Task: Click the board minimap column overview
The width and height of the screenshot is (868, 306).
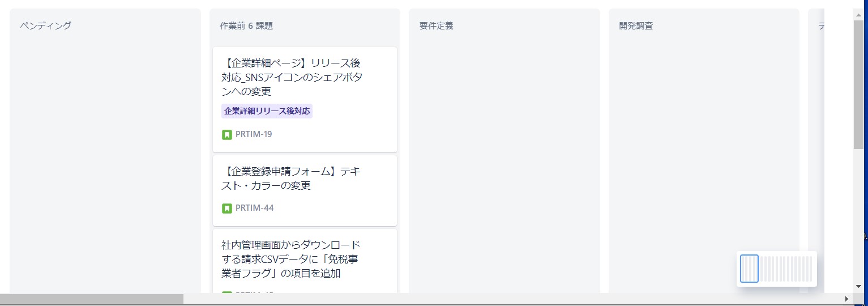Action: 777,269
